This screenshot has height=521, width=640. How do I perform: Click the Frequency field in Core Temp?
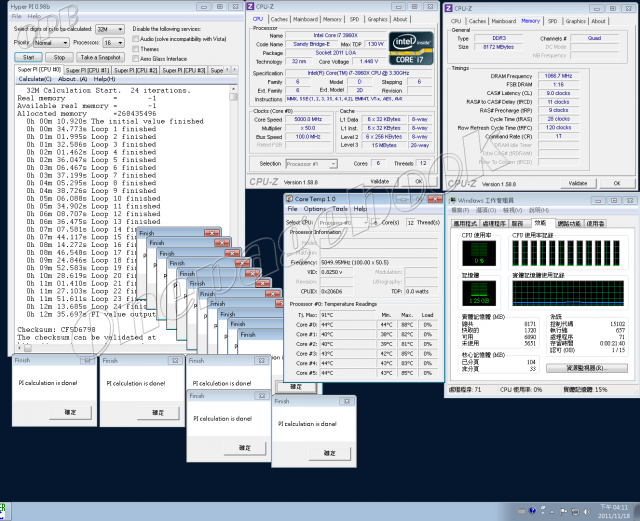point(379,262)
